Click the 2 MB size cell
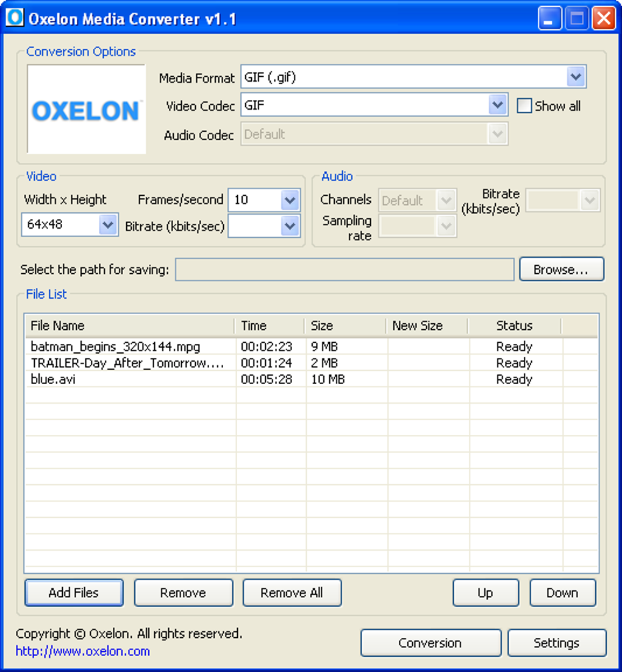The width and height of the screenshot is (622, 672). point(324,363)
